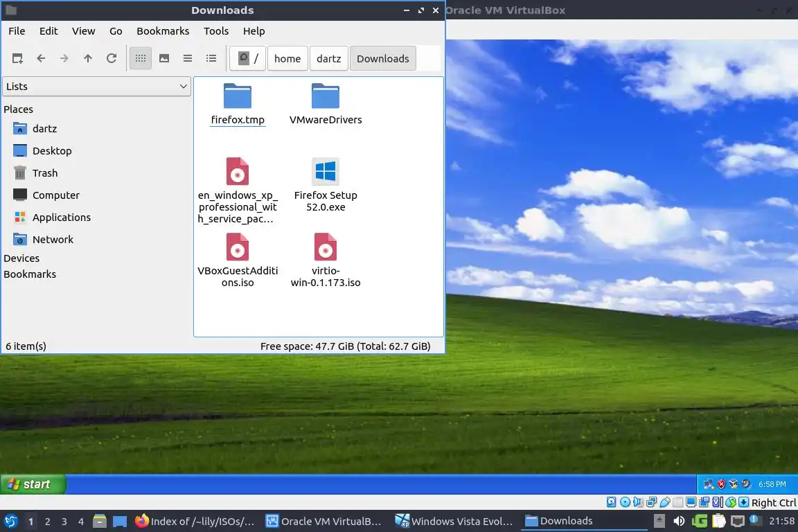Select Applications in Places sidebar
The image size is (798, 532).
click(x=52, y=218)
